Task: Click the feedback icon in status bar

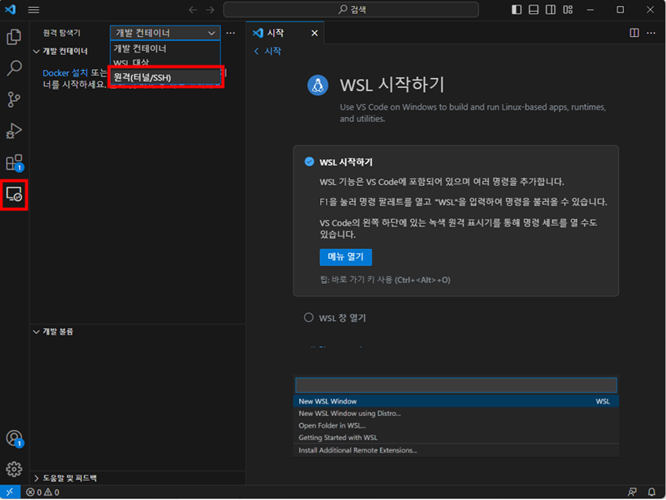Action: click(x=632, y=492)
